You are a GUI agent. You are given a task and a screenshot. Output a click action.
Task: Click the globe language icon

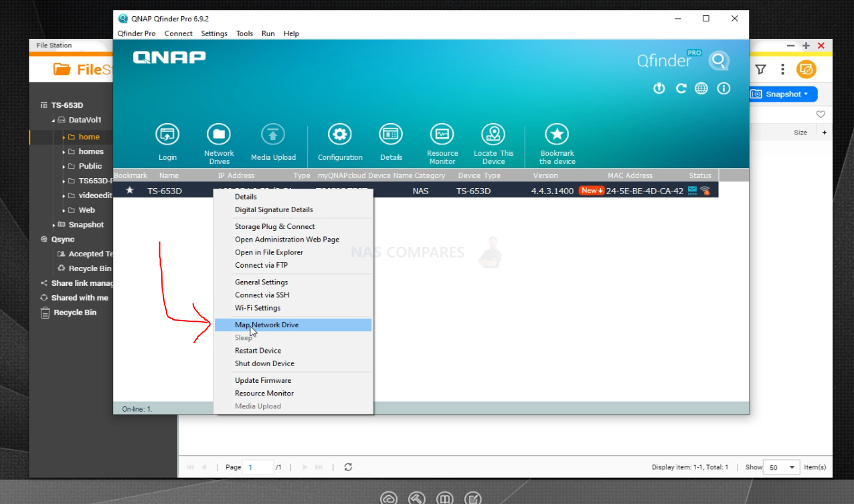pos(701,88)
